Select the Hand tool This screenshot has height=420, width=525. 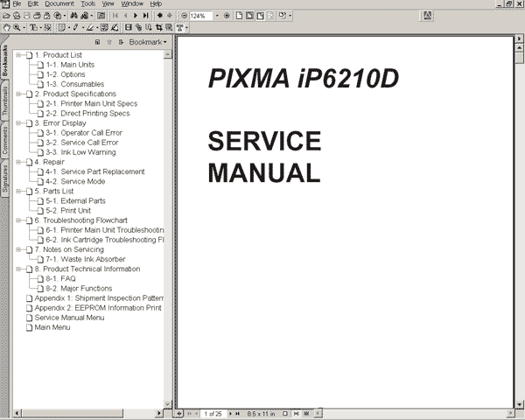pos(7,27)
